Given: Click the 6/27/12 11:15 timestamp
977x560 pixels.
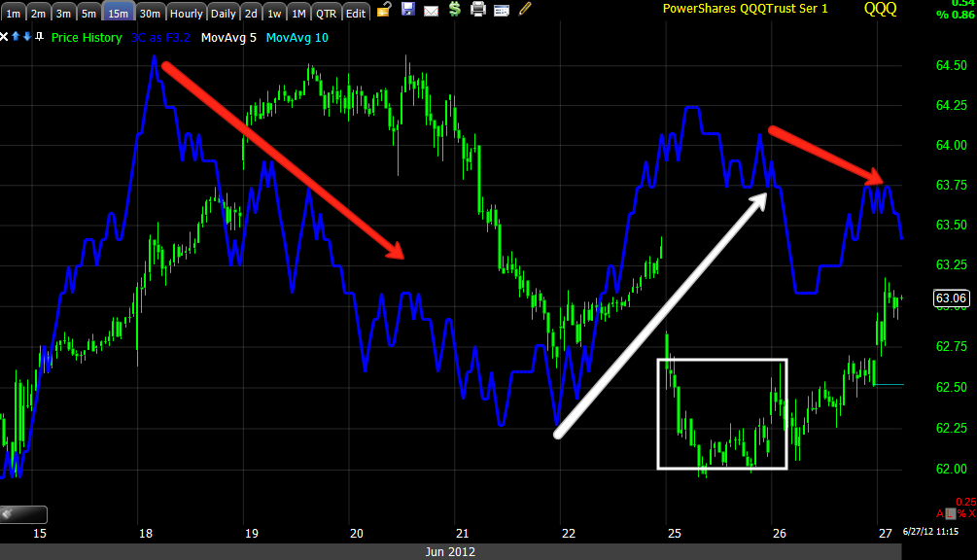Looking at the screenshot, I should point(931,532).
